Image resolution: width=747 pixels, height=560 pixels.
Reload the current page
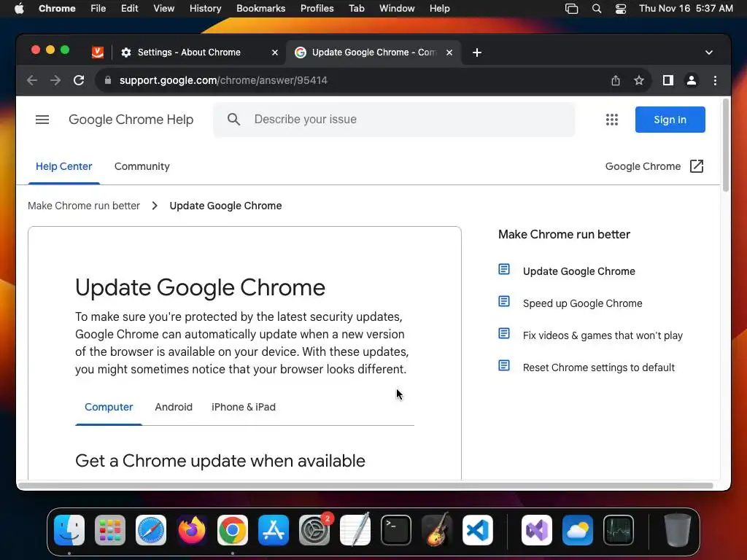point(79,80)
